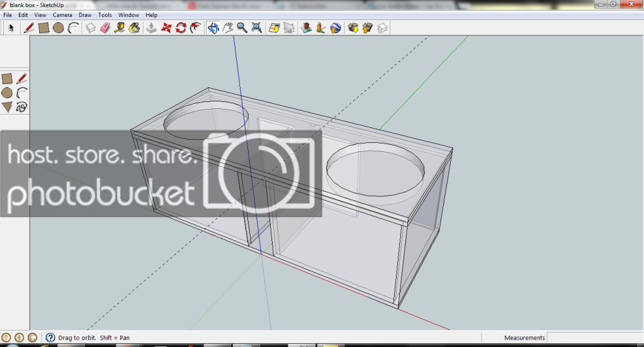Select the Arc tool in top toolbar

(x=73, y=28)
